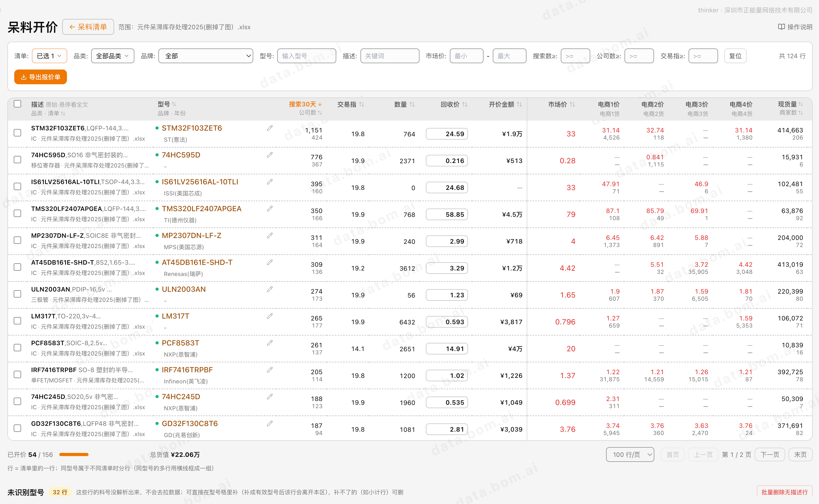This screenshot has height=504, width=819.
Task: Check the STM32F103ZET6 row checkbox
Action: [x=17, y=133]
